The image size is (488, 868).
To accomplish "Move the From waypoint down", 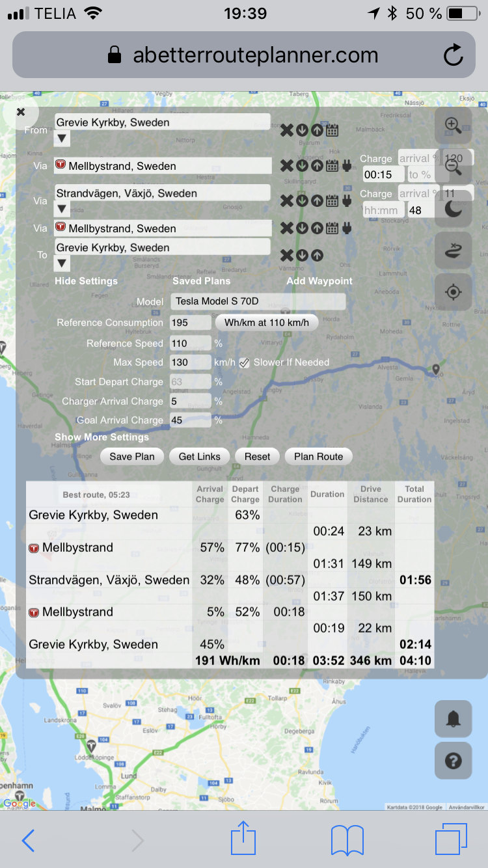I will [302, 130].
